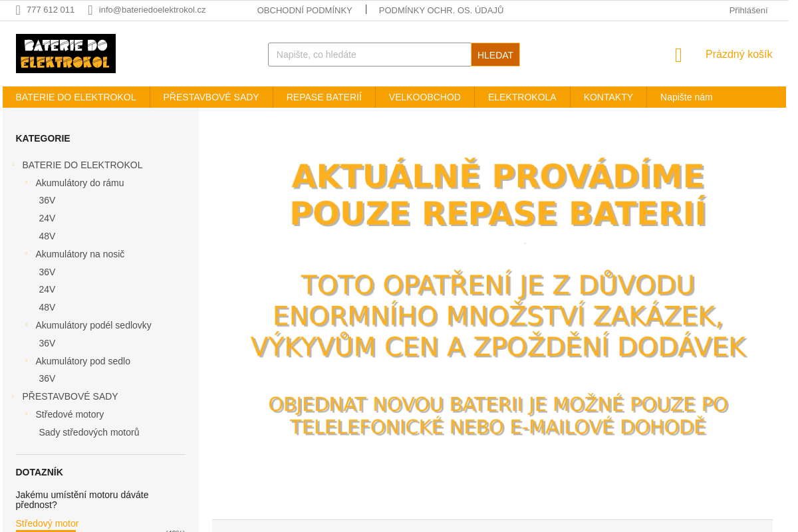The image size is (798, 532).
Task: Toggle the PŘESTAVBOVÉ SADY sidebar category
Action: [13, 396]
